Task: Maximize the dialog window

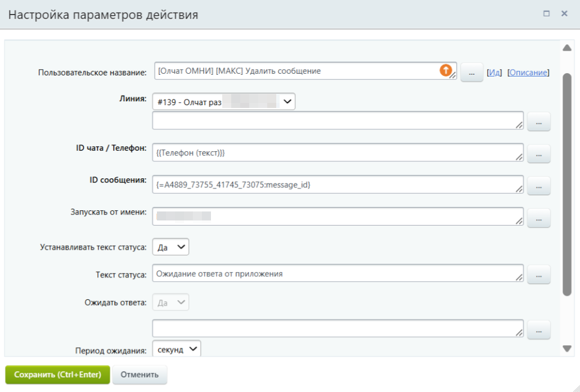Action: 546,13
